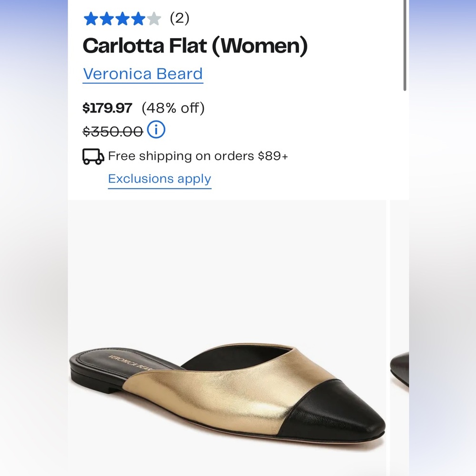The height and width of the screenshot is (476, 476).
Task: View Exclusions apply details
Action: pos(159,179)
